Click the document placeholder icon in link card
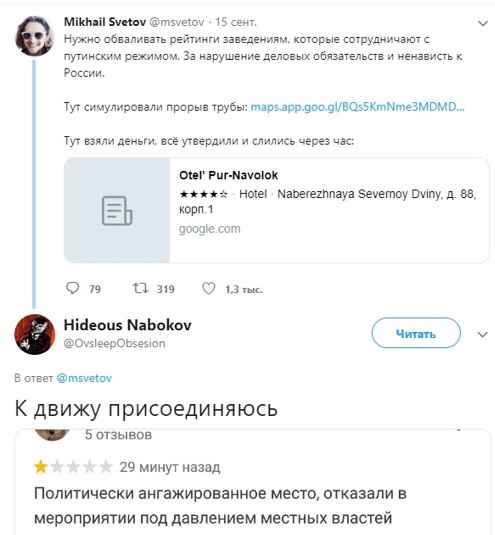Image resolution: width=495 pixels, height=535 pixels. (117, 211)
